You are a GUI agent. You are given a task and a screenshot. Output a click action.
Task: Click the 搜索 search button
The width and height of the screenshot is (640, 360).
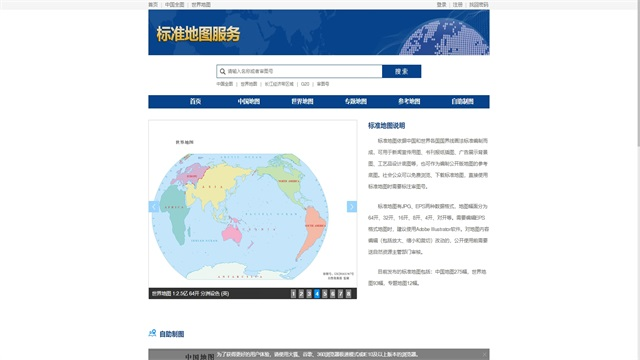coord(402,71)
